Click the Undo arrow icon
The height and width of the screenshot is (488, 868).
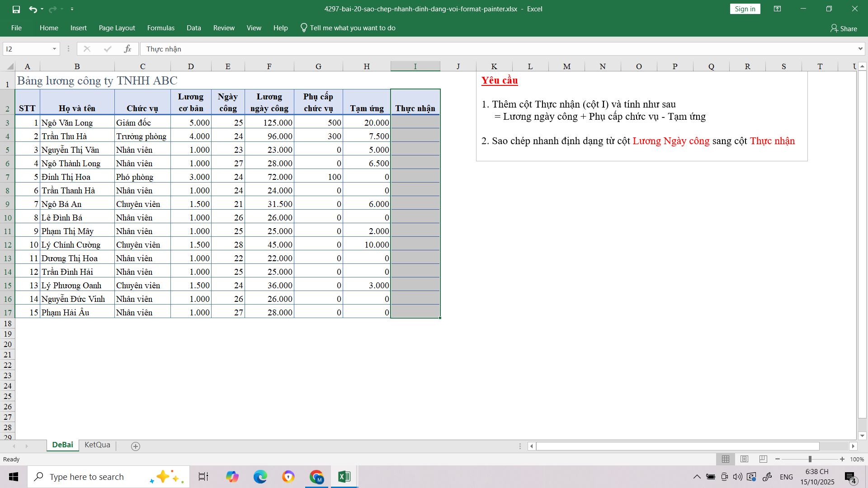[x=33, y=9]
